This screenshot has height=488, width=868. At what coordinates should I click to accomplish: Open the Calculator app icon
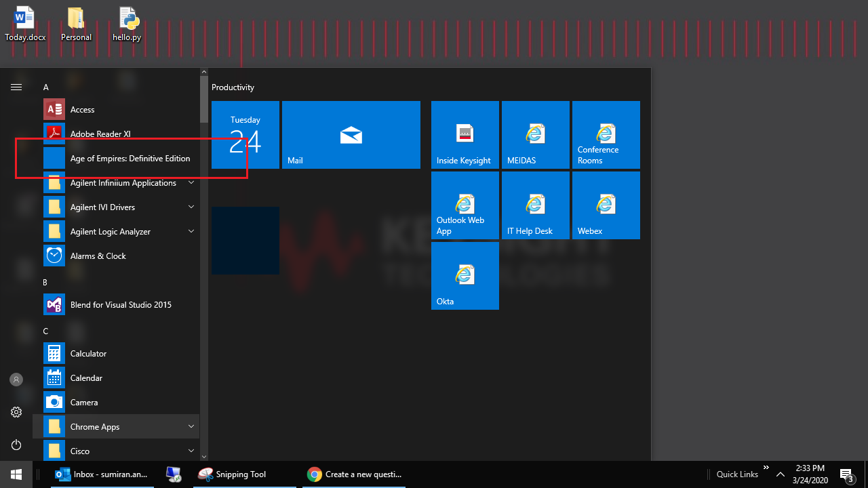pyautogui.click(x=54, y=354)
